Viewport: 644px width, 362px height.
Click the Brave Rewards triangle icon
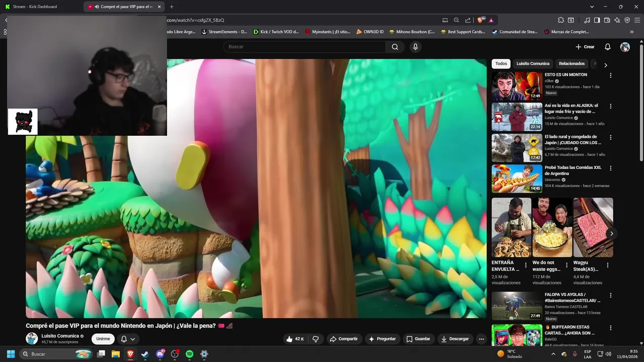click(491, 20)
